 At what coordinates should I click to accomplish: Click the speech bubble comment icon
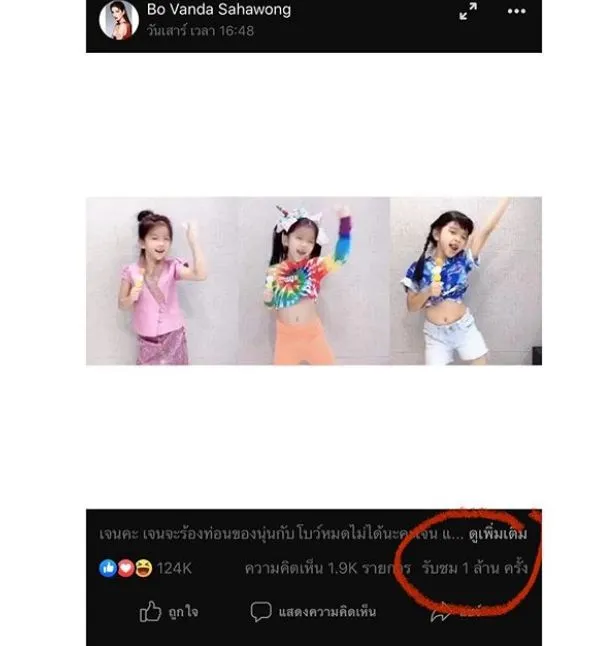261,611
